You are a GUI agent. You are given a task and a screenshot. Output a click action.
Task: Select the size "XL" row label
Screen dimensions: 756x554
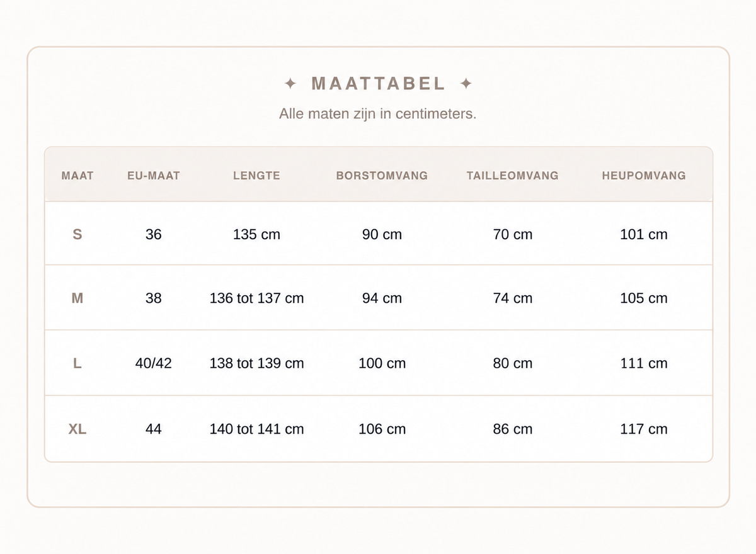[77, 429]
